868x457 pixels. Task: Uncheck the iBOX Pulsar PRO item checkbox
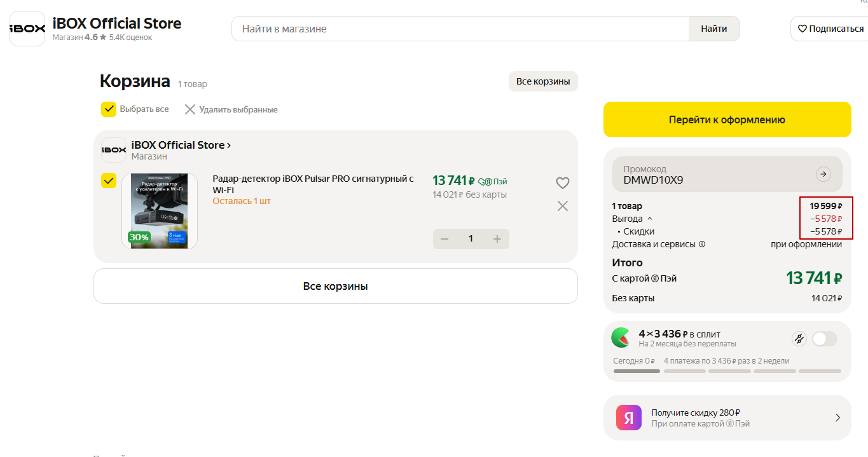click(109, 181)
